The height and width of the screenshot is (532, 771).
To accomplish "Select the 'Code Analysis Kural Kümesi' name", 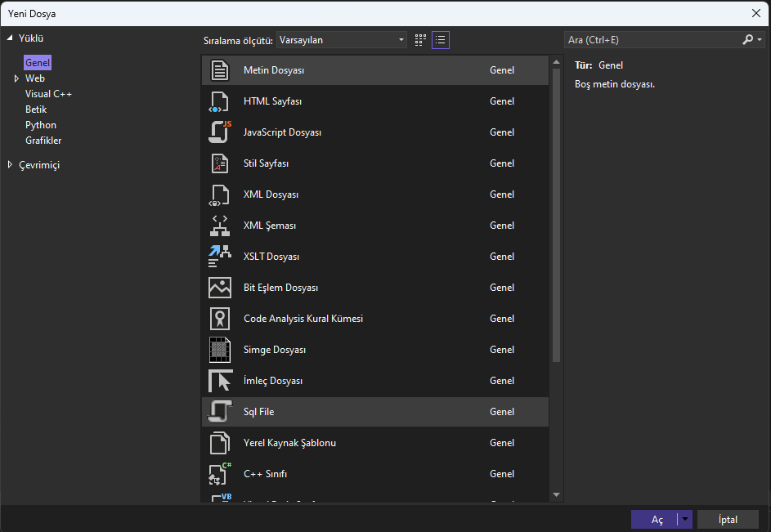I will [x=303, y=319].
